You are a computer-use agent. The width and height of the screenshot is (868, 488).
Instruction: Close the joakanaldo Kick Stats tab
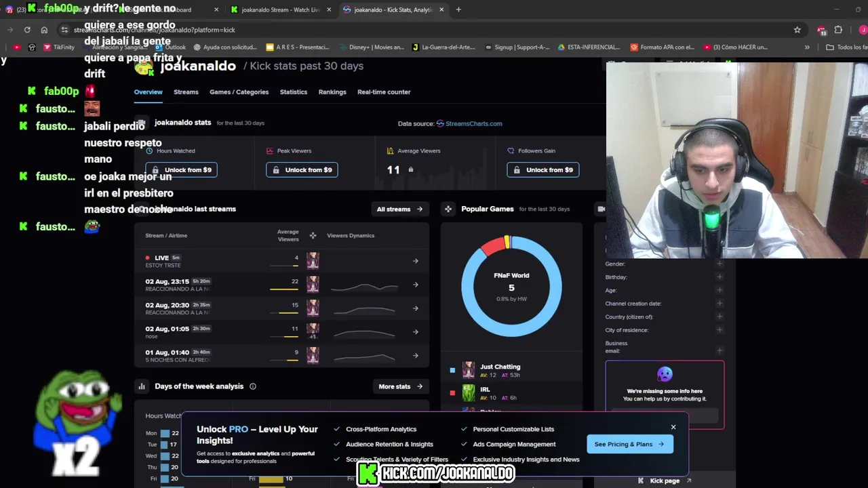(x=441, y=9)
